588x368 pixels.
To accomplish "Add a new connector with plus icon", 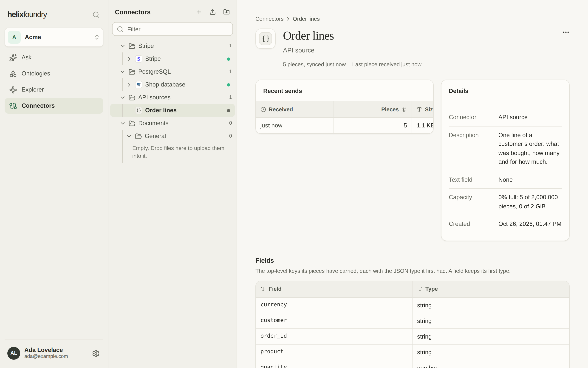I will (x=199, y=12).
